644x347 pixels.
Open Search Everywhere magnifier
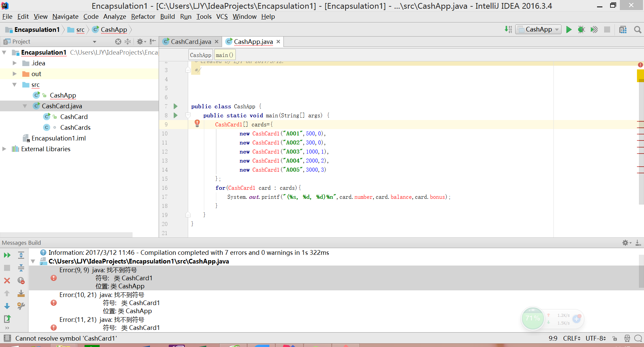pos(638,30)
